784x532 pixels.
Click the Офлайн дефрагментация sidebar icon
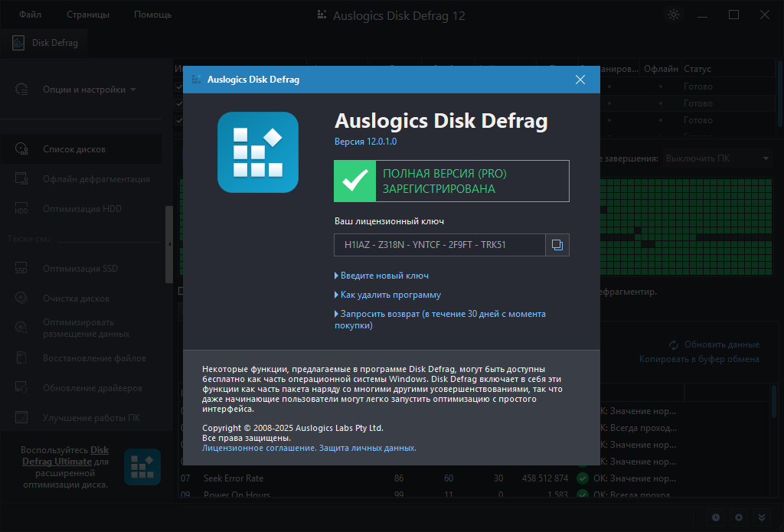[x=21, y=178]
